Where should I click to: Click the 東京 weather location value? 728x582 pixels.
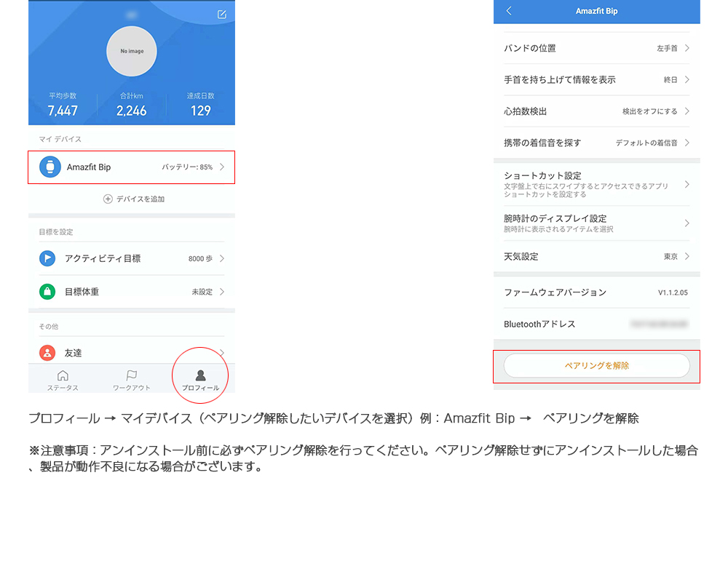pos(671,256)
